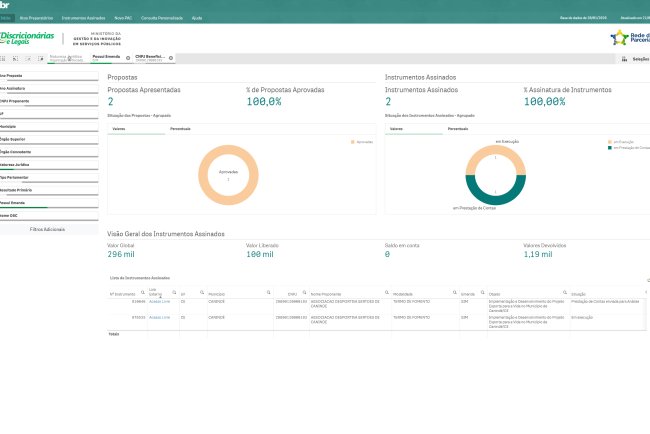Expand the Ano Proposta filter
Viewport: 650px width, 434px height.
(49, 76)
